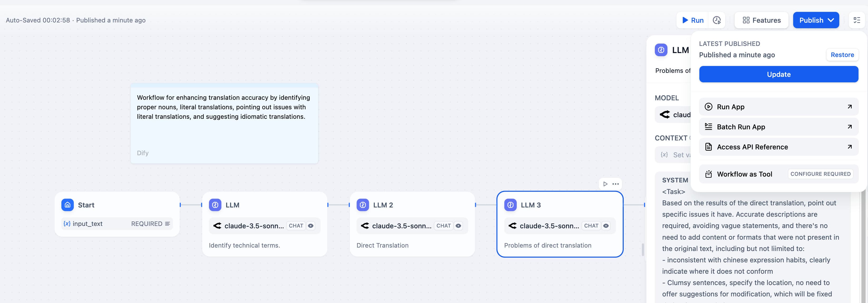Open the model selector in LLM panel
Screen dimensions: 868x303
pyautogui.click(x=672, y=115)
